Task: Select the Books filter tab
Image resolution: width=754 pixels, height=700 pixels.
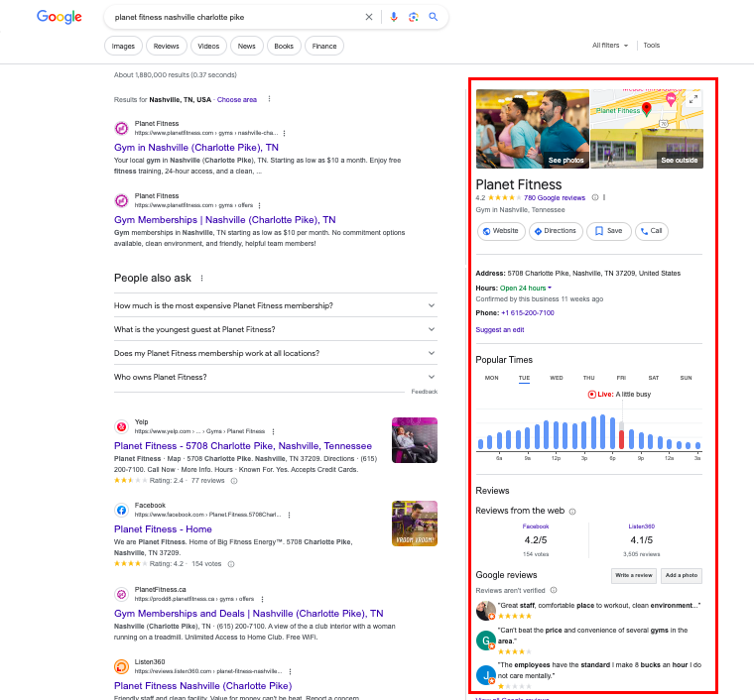Action: tap(284, 47)
